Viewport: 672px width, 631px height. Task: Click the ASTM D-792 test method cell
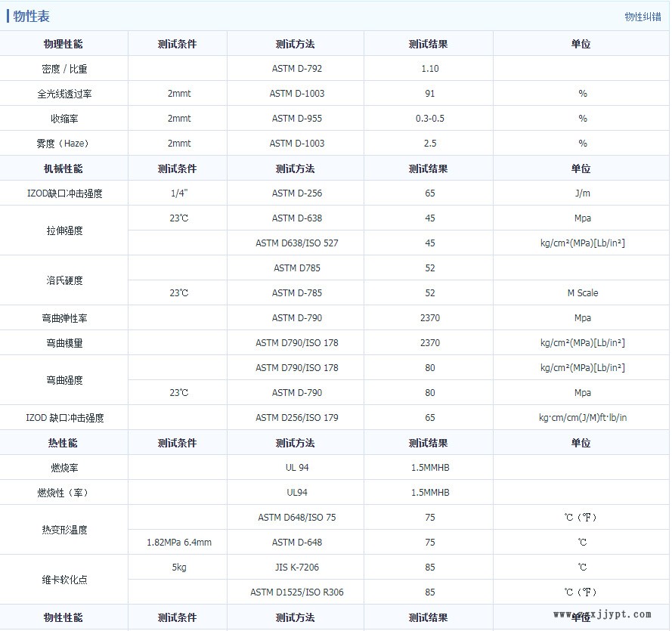[296, 69]
